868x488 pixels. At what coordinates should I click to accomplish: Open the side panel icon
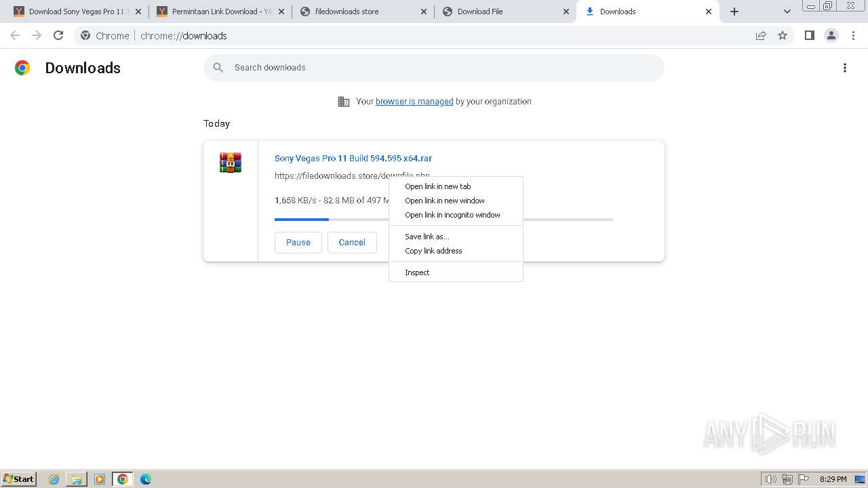point(809,35)
